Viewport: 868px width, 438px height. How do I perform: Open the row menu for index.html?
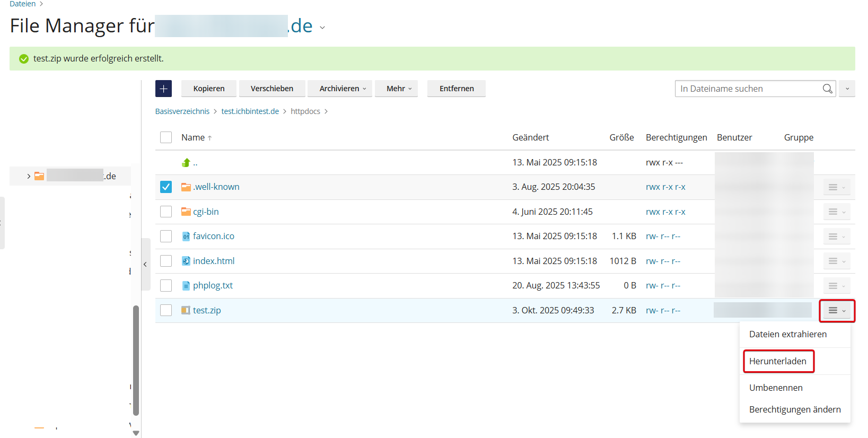837,261
